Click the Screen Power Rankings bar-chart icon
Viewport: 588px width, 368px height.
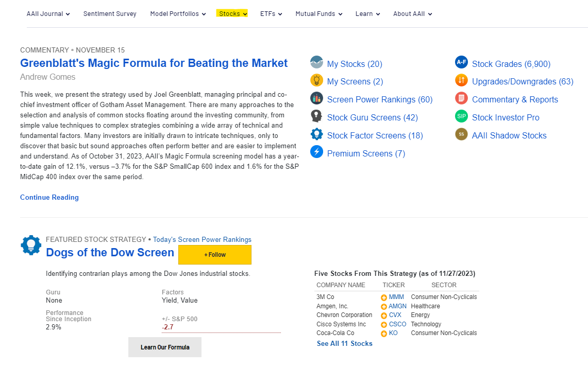(x=316, y=98)
